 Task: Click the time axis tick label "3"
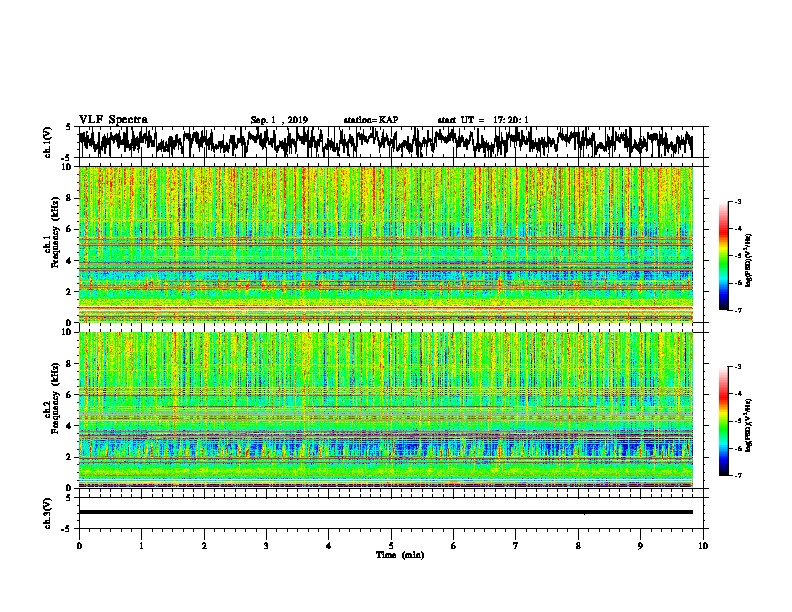[266, 545]
